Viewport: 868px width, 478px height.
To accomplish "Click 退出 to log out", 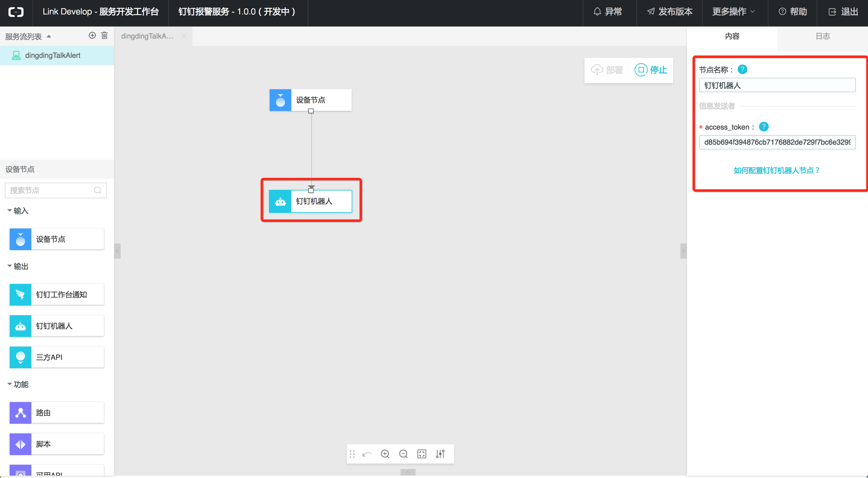I will tap(843, 12).
